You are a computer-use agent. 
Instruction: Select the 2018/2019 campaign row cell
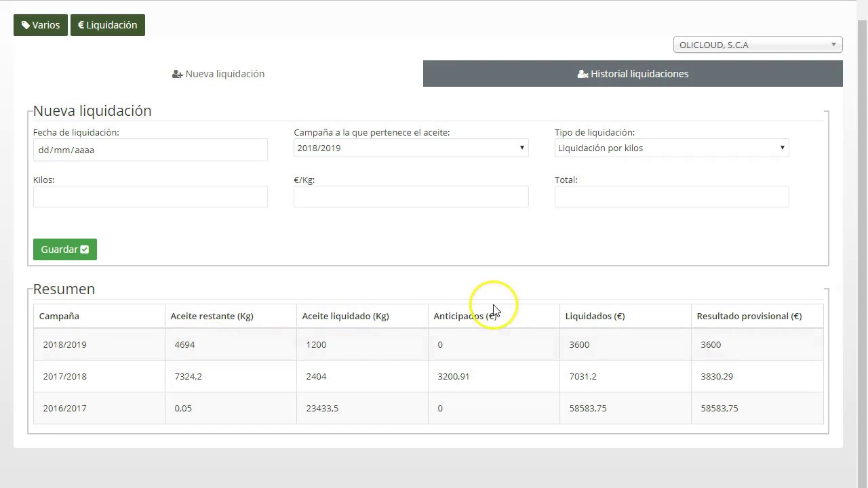[99, 344]
